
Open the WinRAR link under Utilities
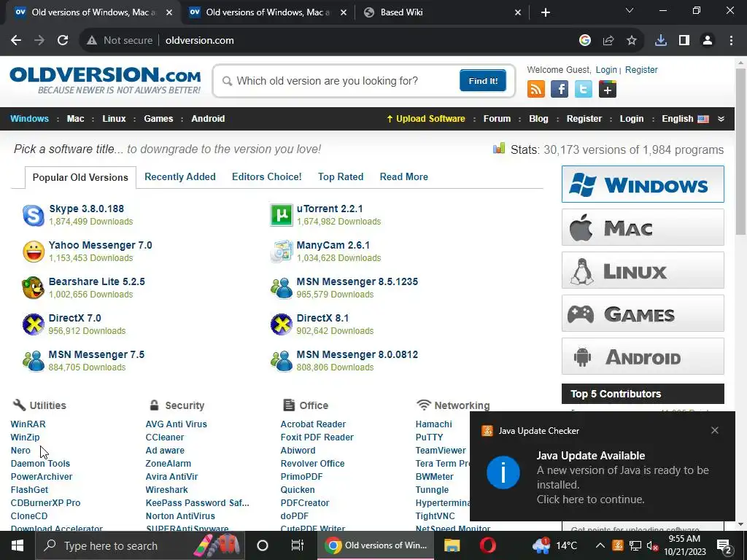(28, 424)
